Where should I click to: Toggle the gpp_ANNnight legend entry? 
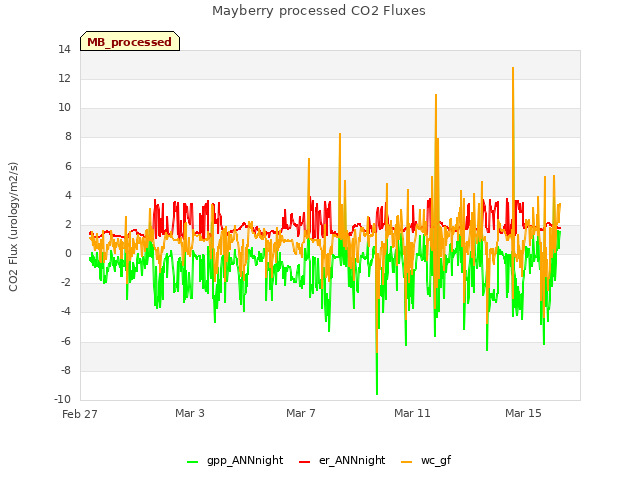coord(235,460)
